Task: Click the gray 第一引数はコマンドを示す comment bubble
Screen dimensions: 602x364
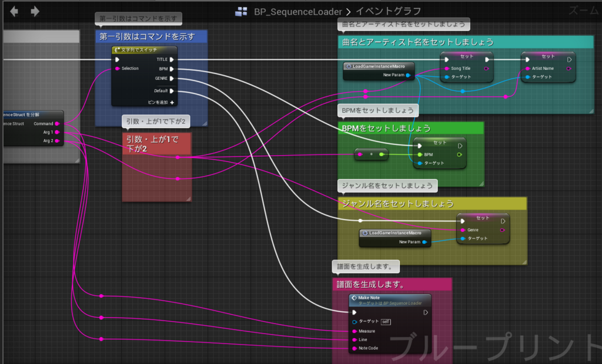Action: (x=138, y=18)
